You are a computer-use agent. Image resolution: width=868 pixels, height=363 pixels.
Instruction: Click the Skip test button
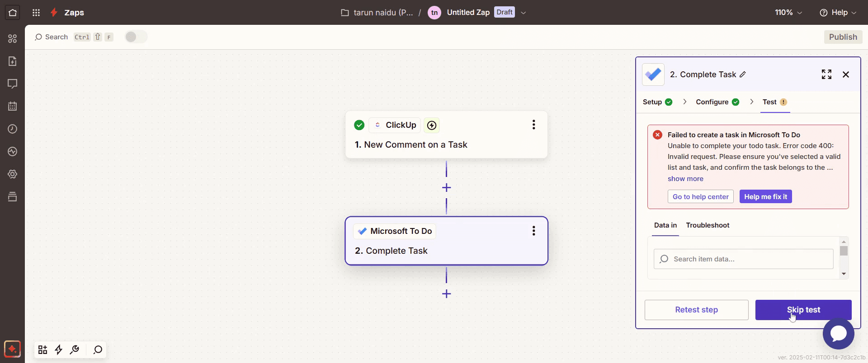point(803,310)
